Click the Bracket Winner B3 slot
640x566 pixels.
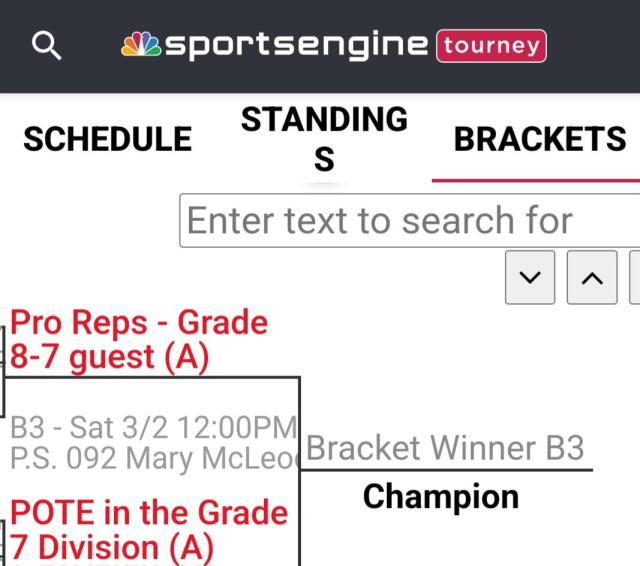(x=444, y=448)
